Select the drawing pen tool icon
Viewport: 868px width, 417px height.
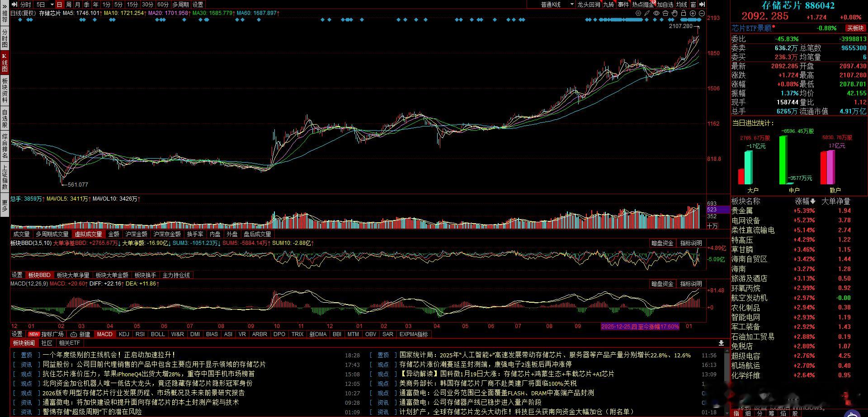[647, 14]
